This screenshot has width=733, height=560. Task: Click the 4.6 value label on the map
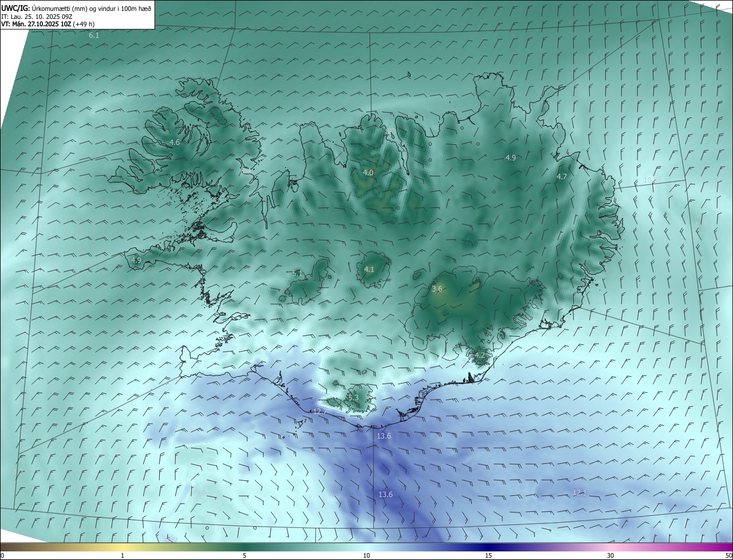point(175,142)
